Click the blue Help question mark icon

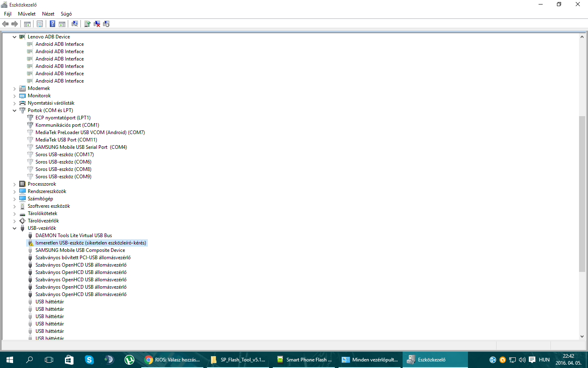[52, 24]
